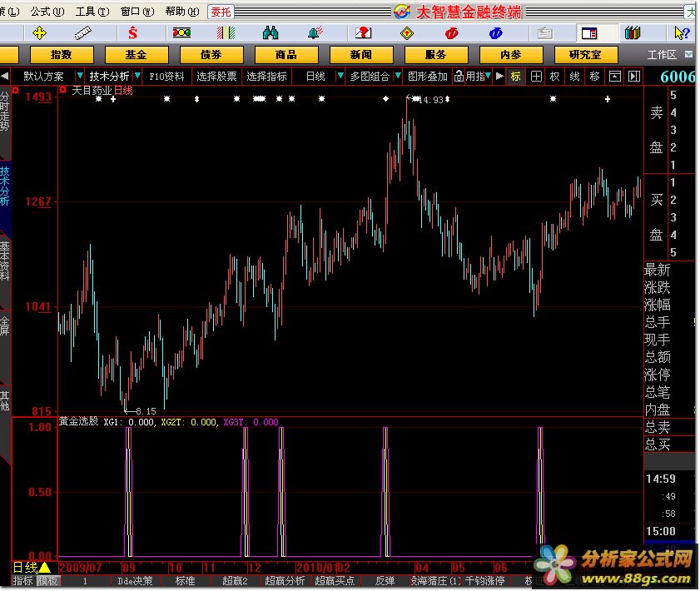Click the 指数 button

click(62, 55)
